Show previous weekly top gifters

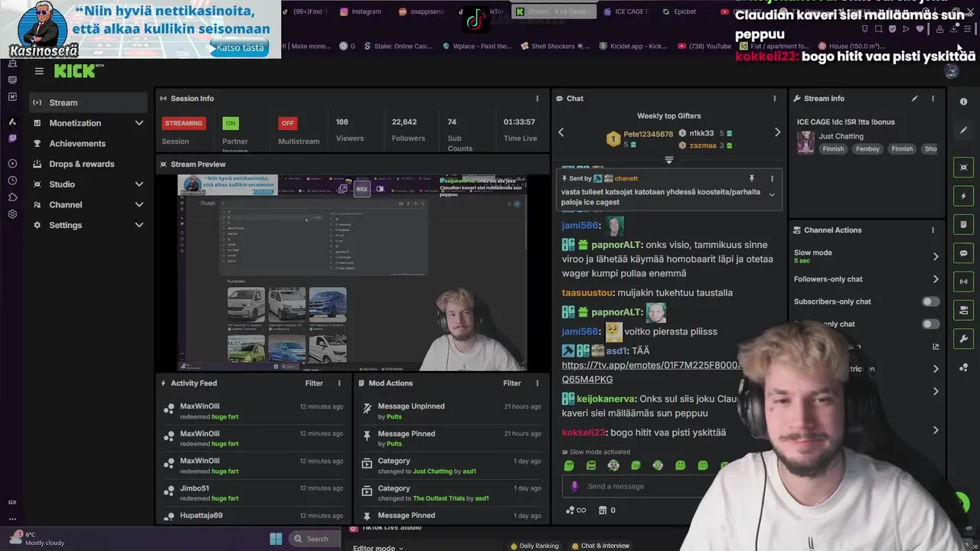click(x=560, y=132)
